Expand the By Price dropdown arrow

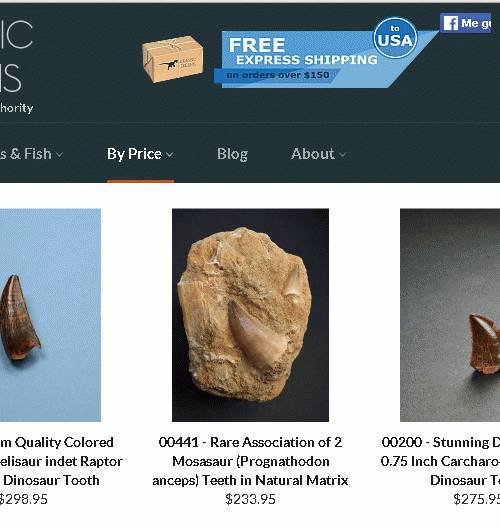click(170, 155)
